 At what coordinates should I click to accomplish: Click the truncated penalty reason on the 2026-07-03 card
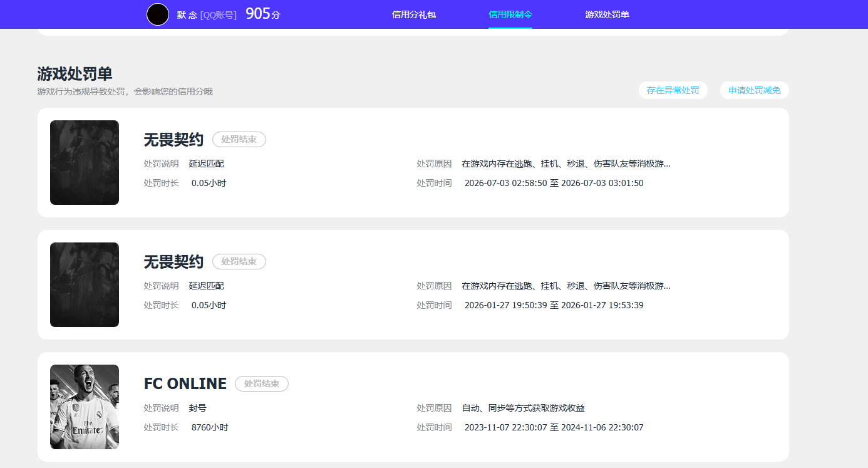point(566,164)
